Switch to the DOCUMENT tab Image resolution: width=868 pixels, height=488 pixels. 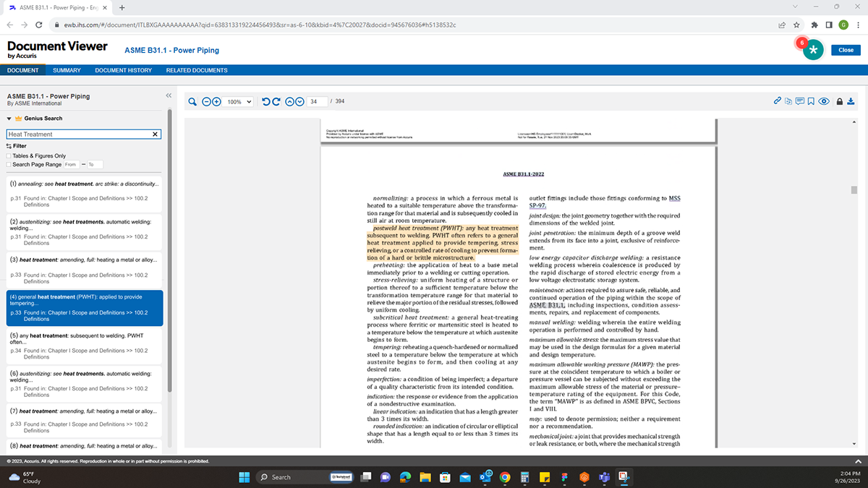[23, 70]
